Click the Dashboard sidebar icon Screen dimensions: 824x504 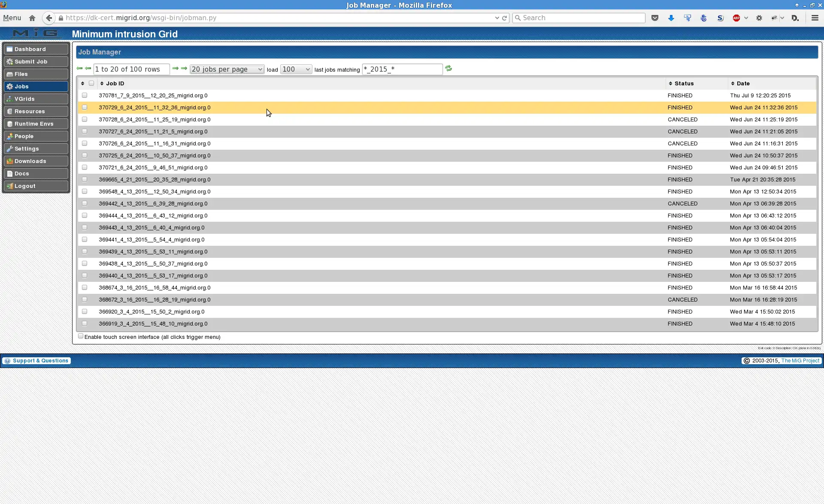[x=10, y=49]
